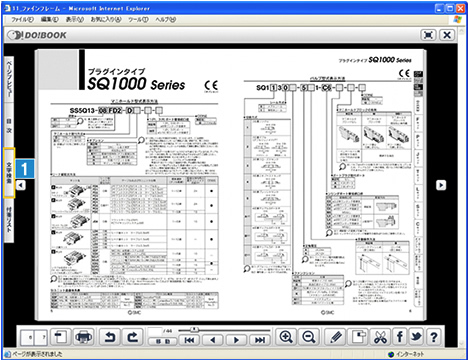Share the page via Facebook icon

click(399, 337)
